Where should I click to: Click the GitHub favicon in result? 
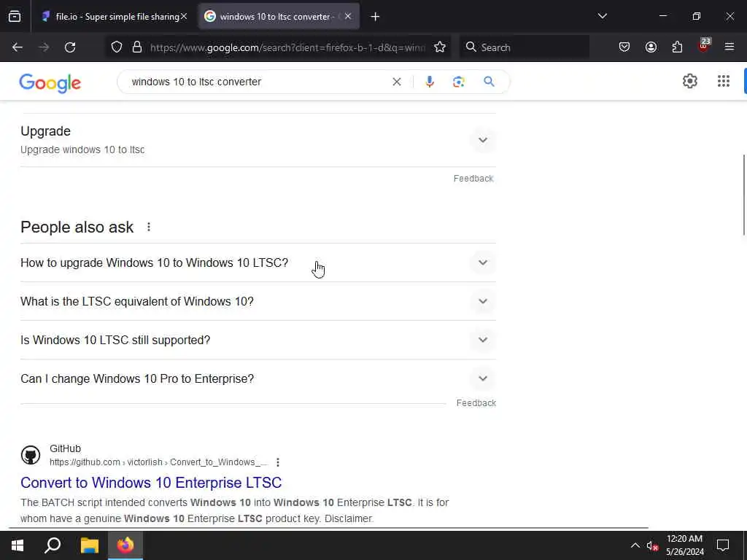pyautogui.click(x=31, y=455)
